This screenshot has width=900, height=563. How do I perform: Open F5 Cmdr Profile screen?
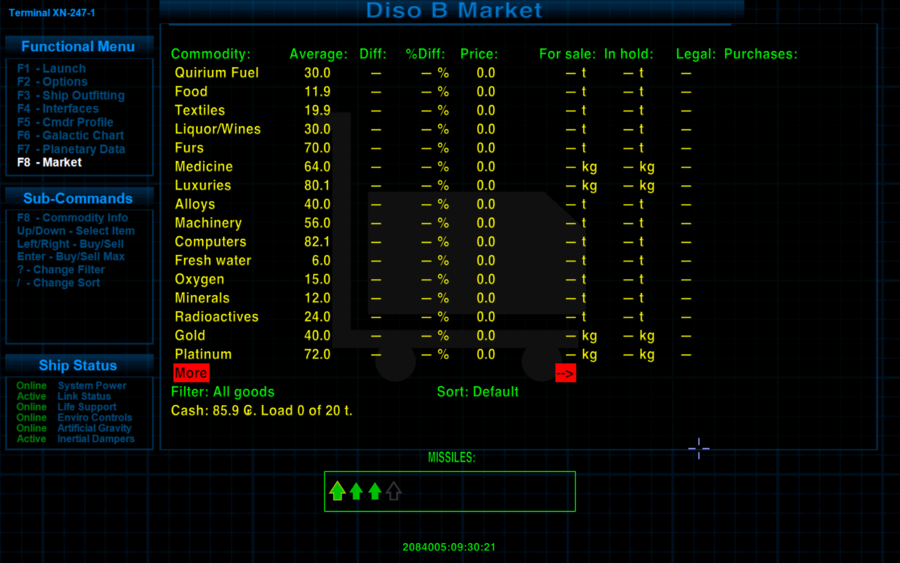click(x=65, y=123)
